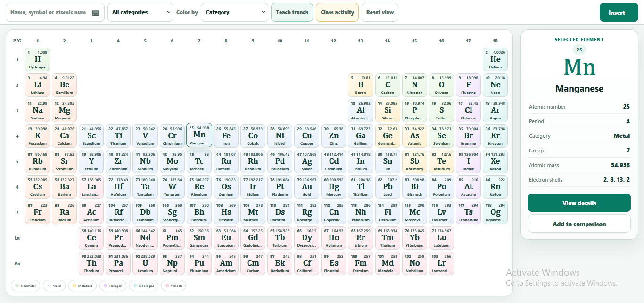Select the Sodium element tile
Viewport: 644px width, 303px height.
[x=38, y=110]
